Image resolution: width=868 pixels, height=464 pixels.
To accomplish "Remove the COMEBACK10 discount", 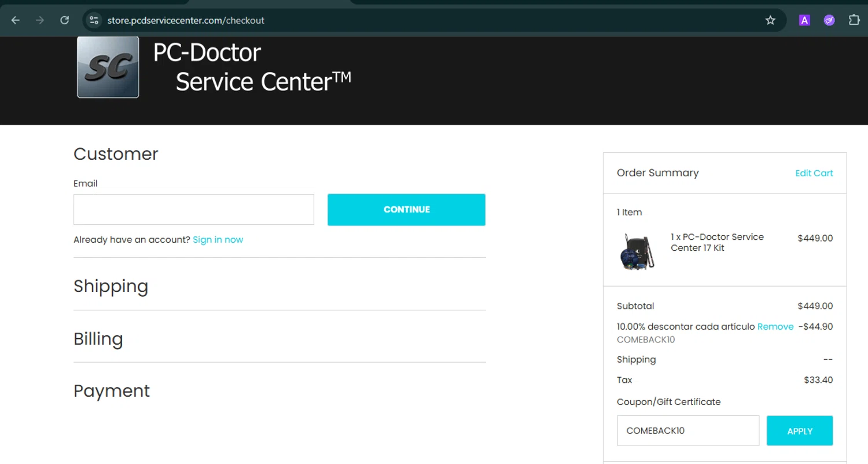I will click(775, 327).
